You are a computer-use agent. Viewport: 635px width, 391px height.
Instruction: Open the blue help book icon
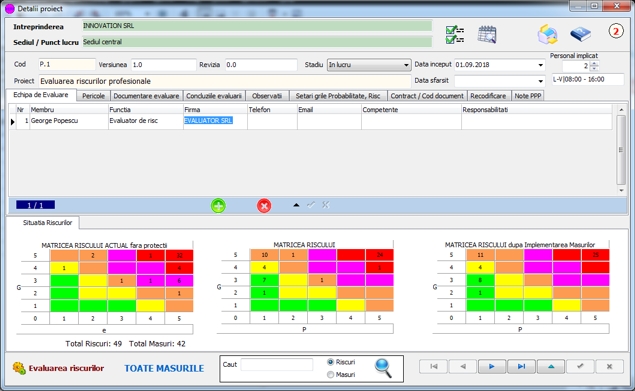580,34
